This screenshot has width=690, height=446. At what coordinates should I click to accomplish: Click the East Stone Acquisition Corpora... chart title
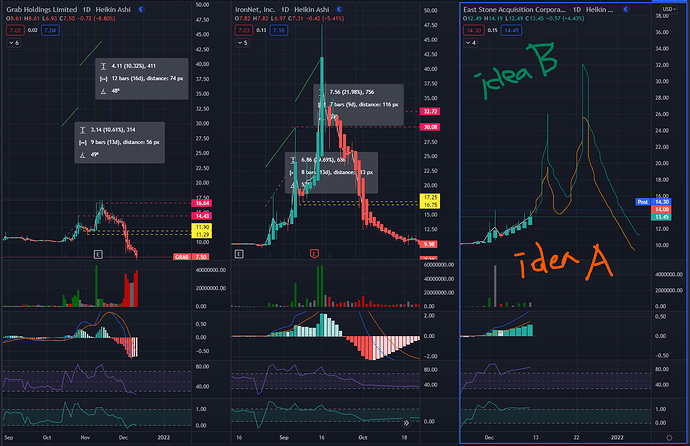514,9
